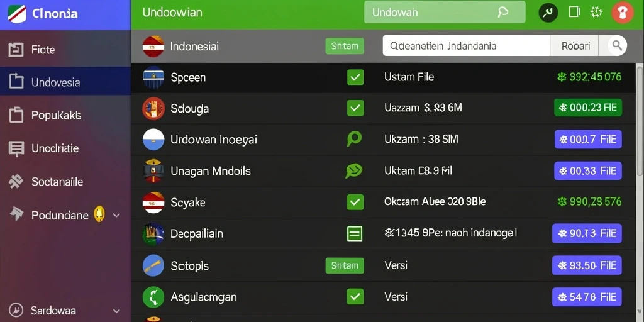The image size is (644, 322).
Task: Click the Sctopis blue avatar
Action: (x=153, y=265)
